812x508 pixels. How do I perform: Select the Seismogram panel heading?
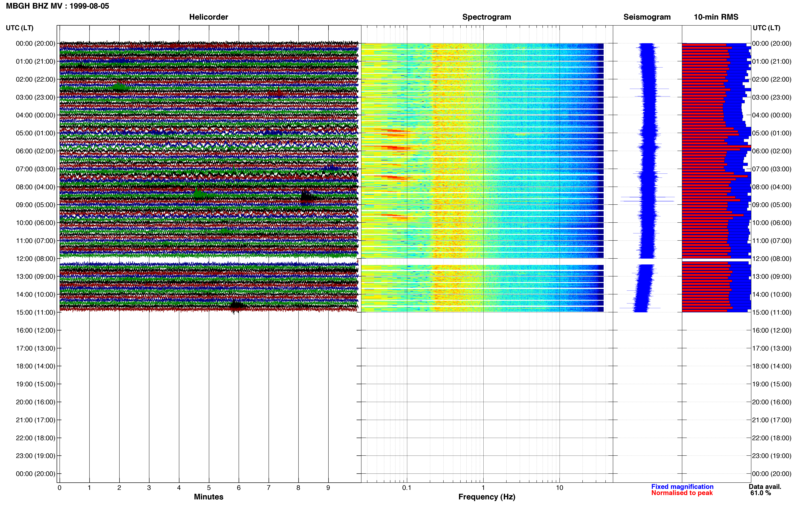(647, 17)
